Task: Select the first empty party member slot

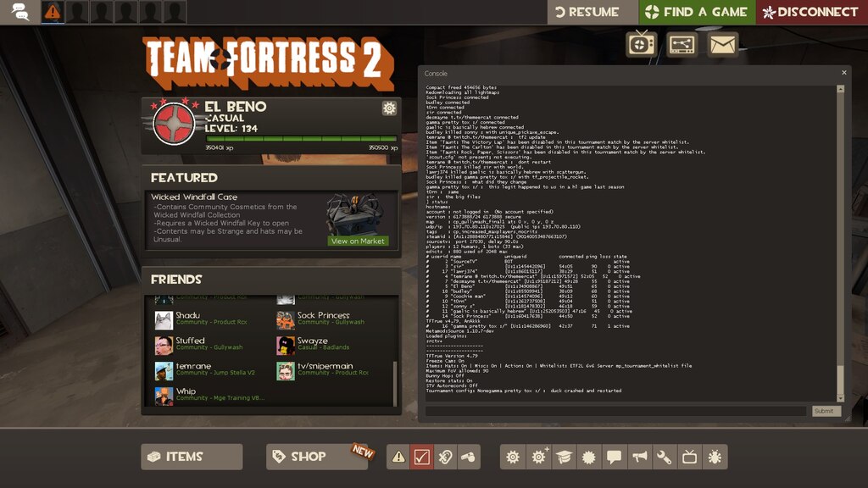Action: tap(77, 12)
